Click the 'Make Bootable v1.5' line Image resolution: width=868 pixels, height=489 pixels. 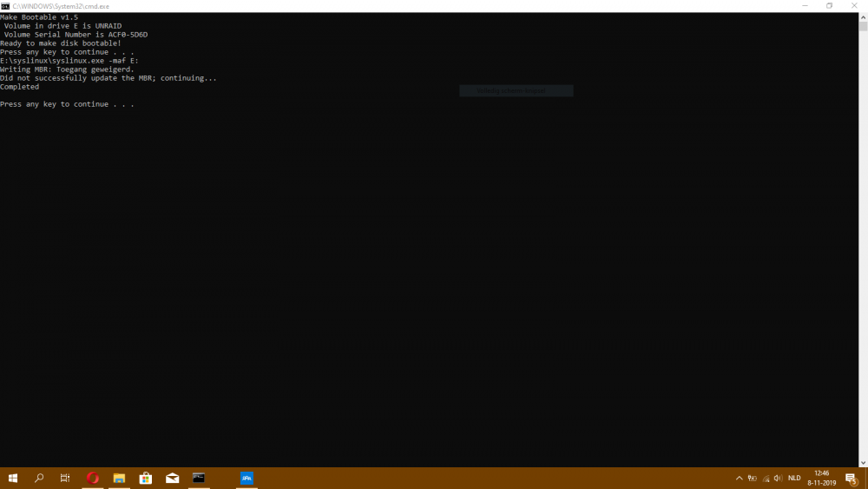tap(39, 17)
